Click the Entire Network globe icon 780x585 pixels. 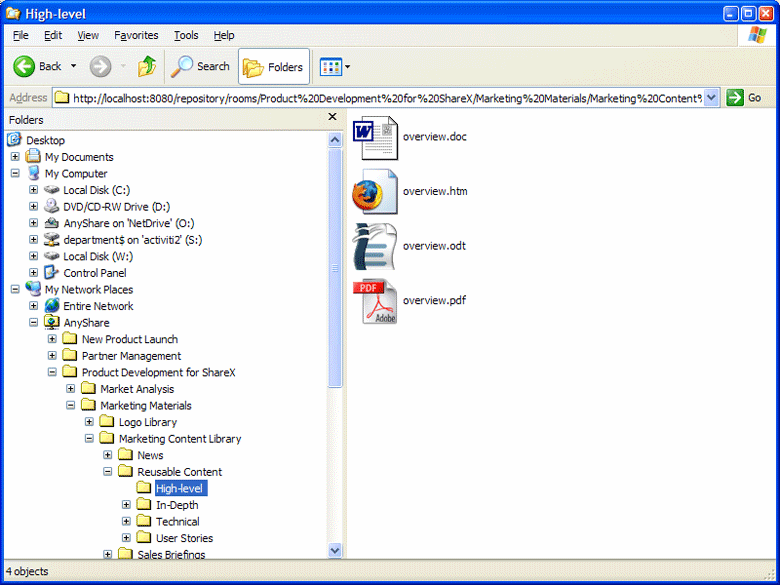[52, 305]
